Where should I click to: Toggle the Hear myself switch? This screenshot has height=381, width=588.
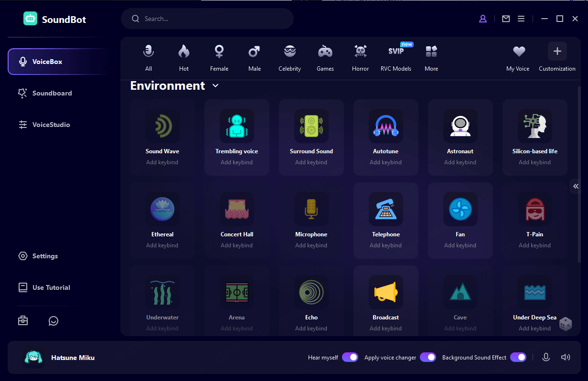point(350,357)
